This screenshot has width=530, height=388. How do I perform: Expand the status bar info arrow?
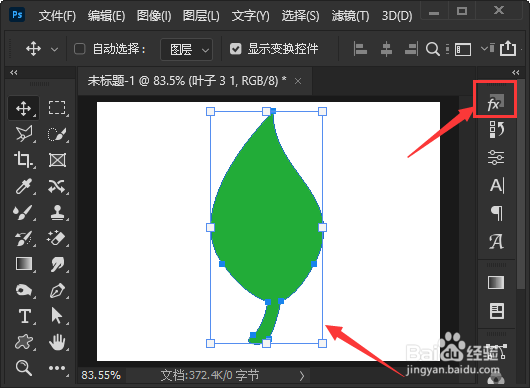click(x=302, y=376)
